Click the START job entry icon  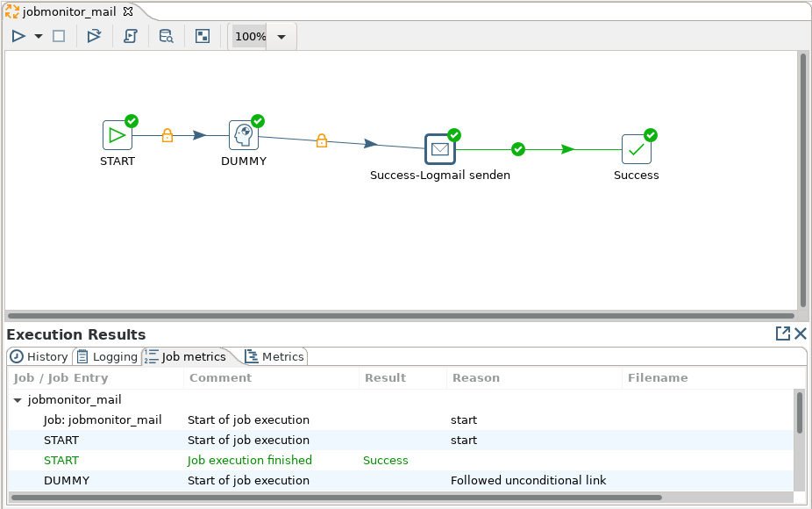[x=117, y=135]
